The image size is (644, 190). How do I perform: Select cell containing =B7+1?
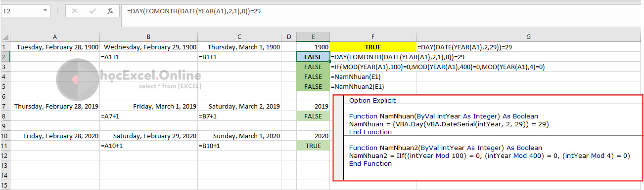pyautogui.click(x=239, y=116)
